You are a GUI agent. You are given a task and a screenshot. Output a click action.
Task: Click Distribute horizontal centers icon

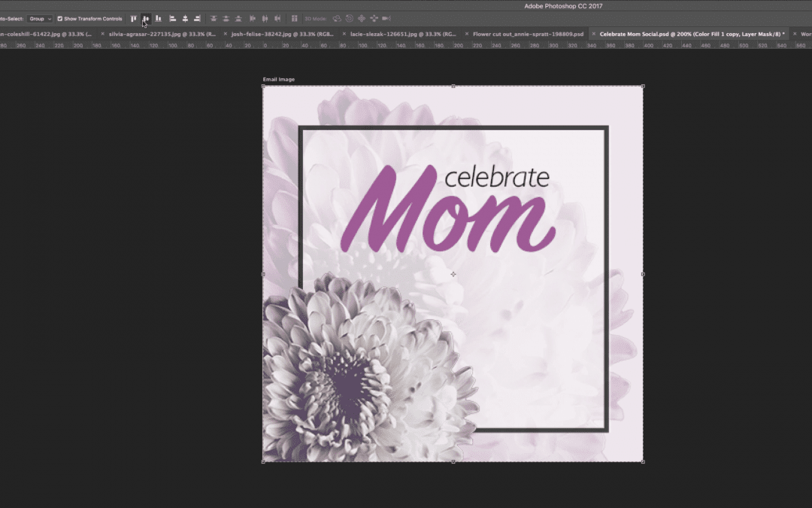tap(265, 19)
